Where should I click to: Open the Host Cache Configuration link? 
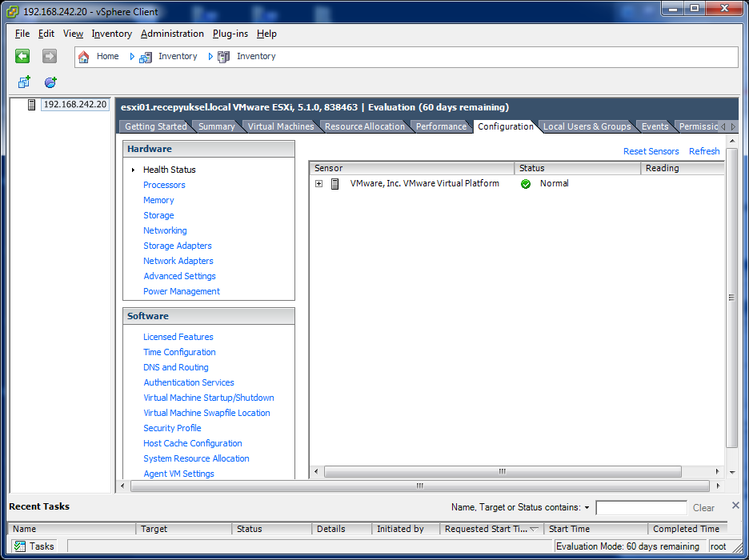tap(193, 443)
